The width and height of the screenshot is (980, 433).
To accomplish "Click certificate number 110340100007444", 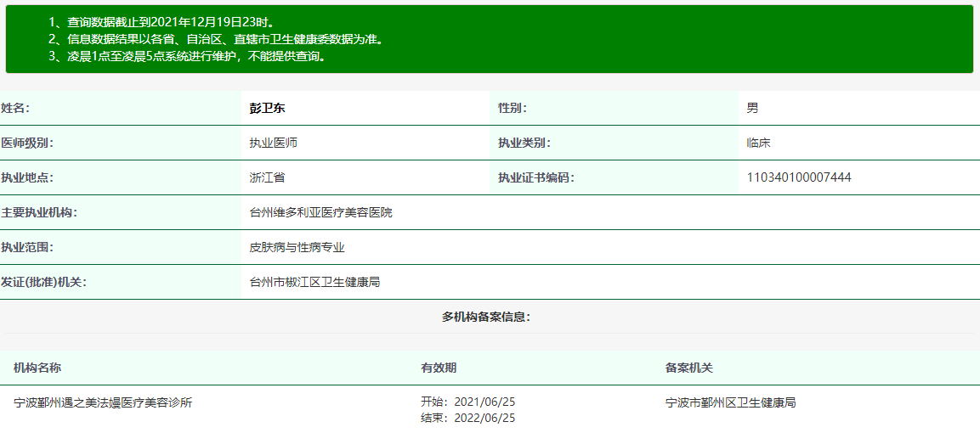I will 799,177.
